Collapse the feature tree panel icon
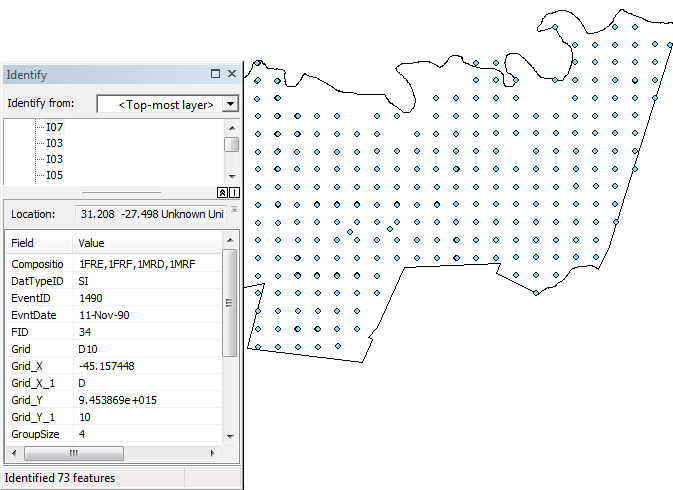 click(222, 193)
